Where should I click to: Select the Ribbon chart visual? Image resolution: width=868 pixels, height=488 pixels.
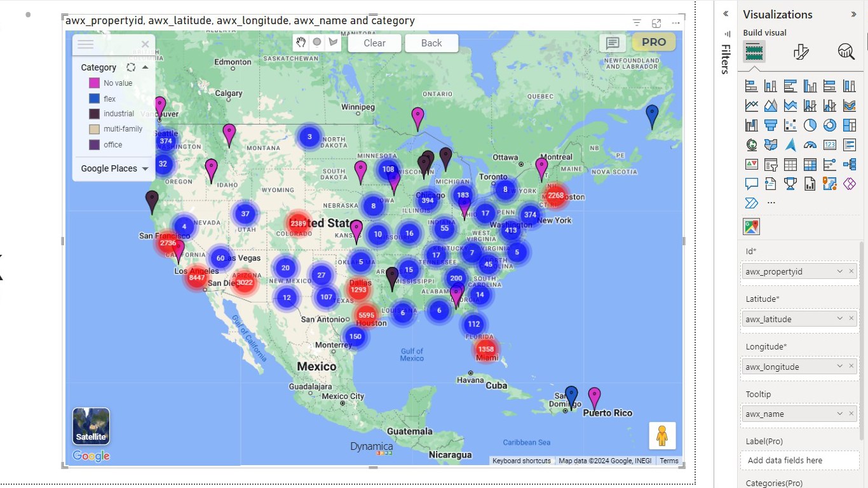(x=850, y=105)
